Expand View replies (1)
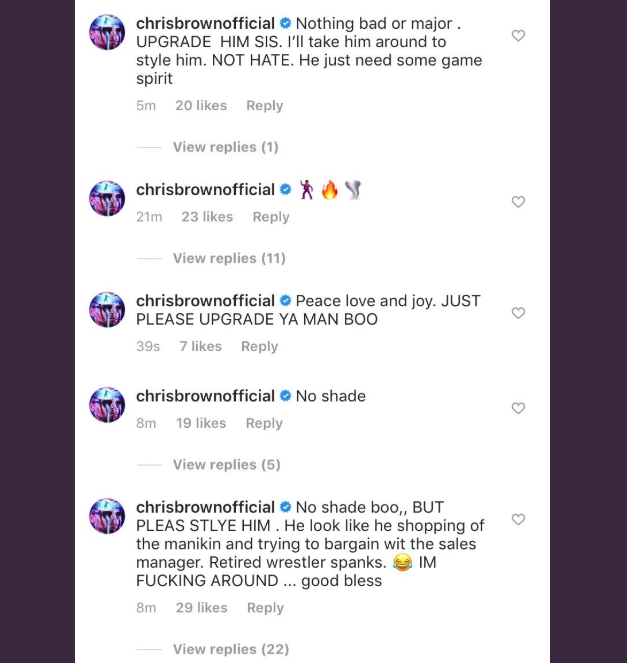This screenshot has height=663, width=627. click(225, 147)
